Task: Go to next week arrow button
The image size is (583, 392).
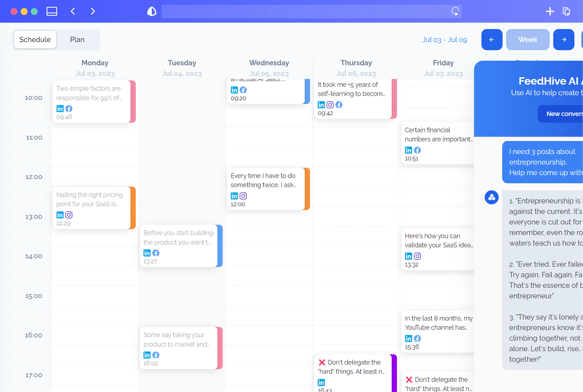Action: (x=564, y=40)
